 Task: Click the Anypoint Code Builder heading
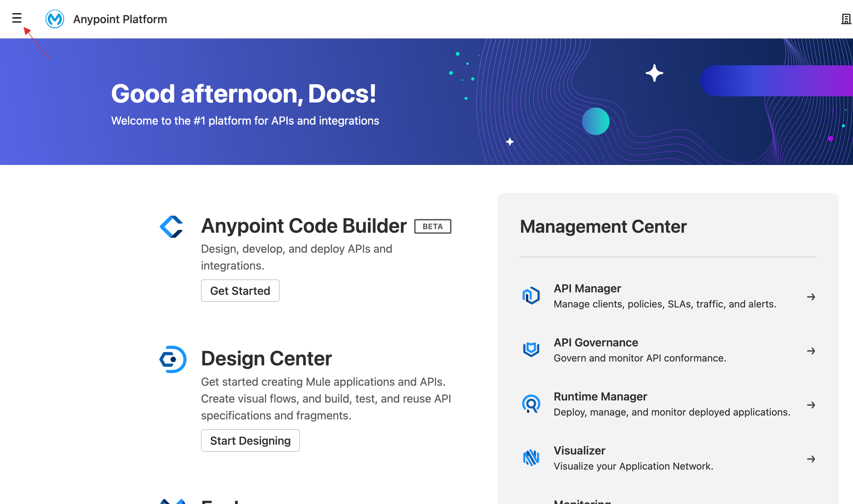tap(304, 226)
